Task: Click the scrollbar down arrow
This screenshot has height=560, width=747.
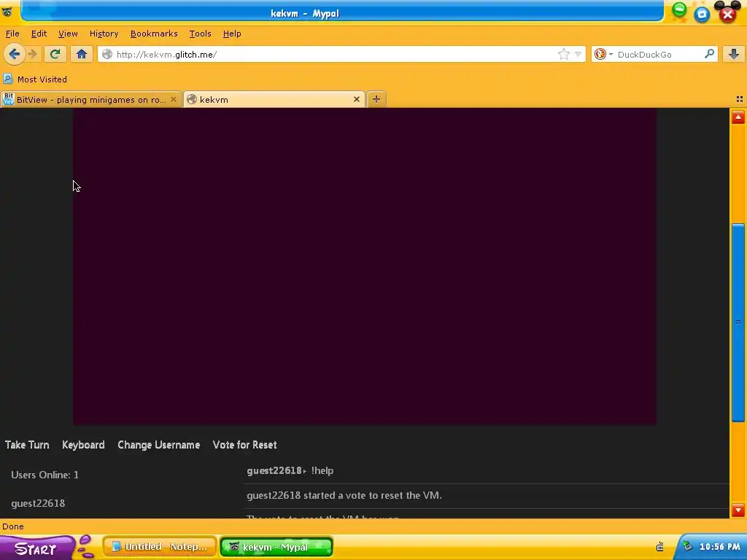Action: tap(738, 510)
